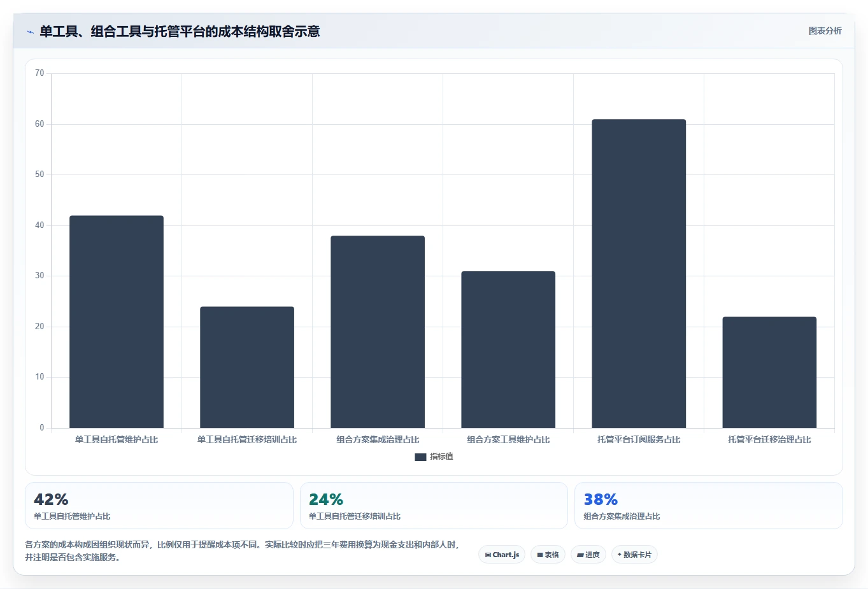
Task: Click the Chart.js tag chip
Action: pos(502,555)
